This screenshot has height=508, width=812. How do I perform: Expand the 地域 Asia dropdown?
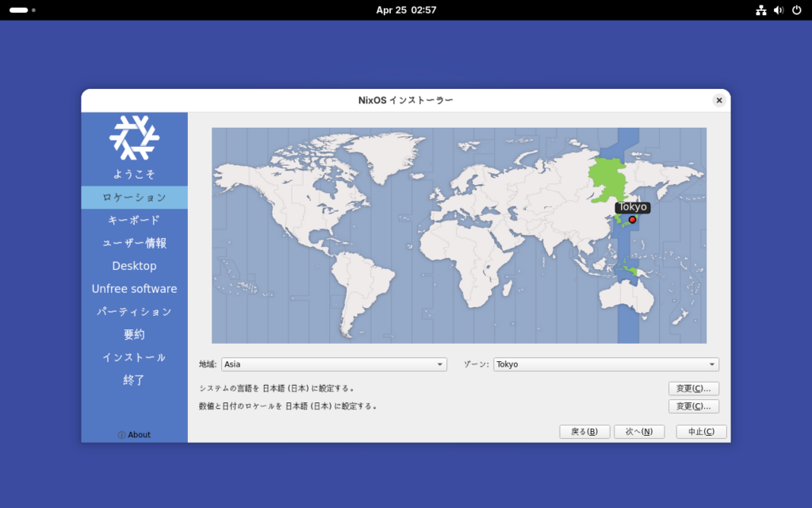tap(334, 364)
